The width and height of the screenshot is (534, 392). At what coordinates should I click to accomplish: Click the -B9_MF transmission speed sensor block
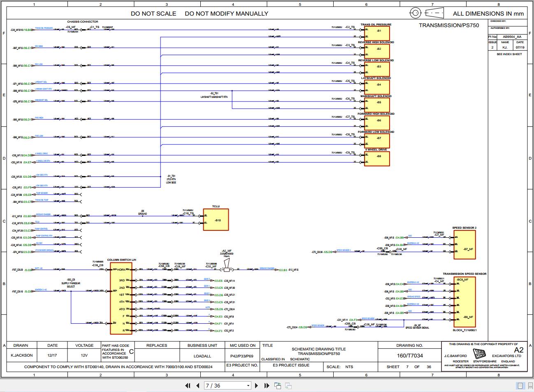pos(465,302)
